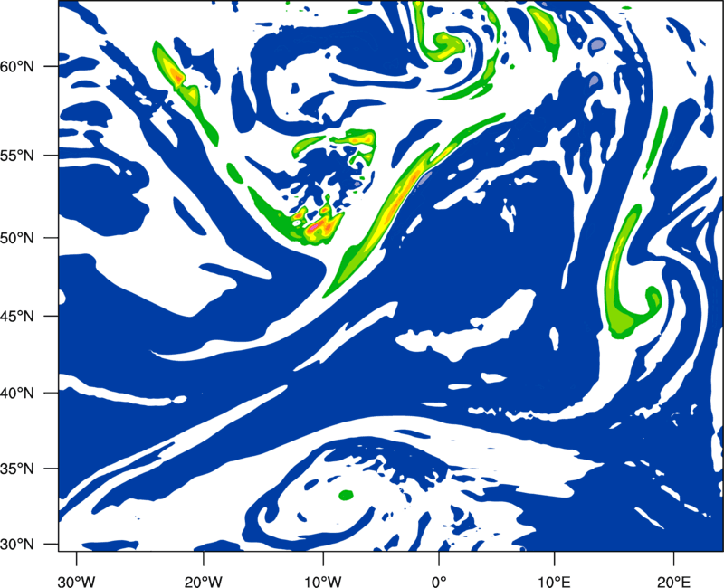The image size is (724, 588).
Task: Click the isolated green spot near 35°N
Action: [345, 495]
